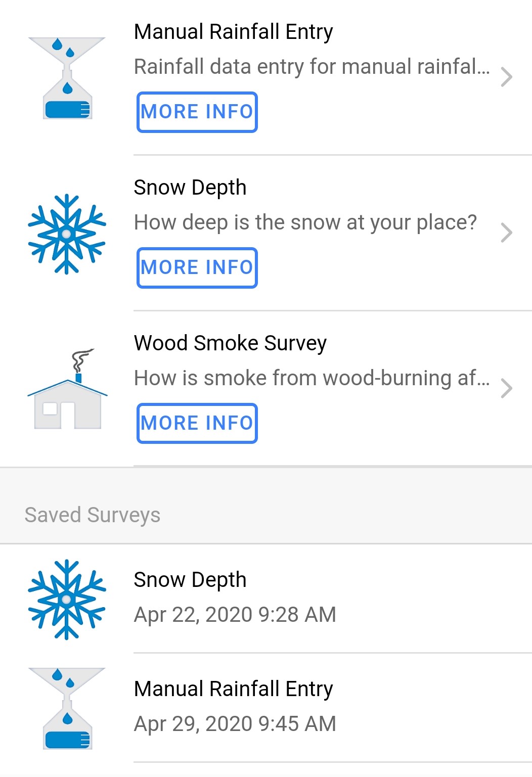
Task: Select the Snow Depth title above How deep is the snow
Action: 190,188
